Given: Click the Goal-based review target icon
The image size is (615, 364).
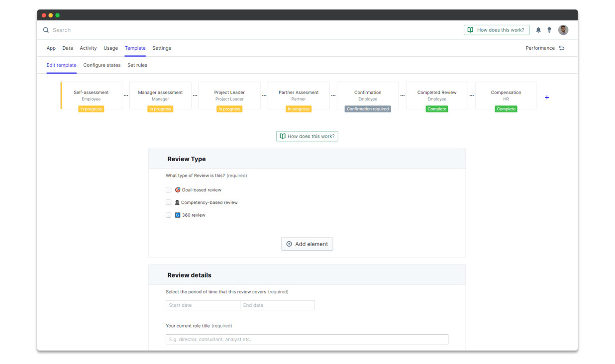Looking at the screenshot, I should tap(178, 190).
